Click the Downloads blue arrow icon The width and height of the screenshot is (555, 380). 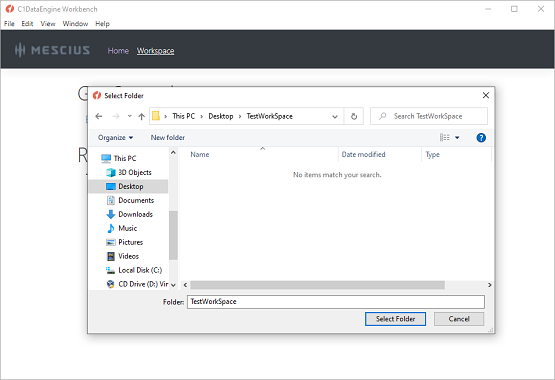(x=110, y=214)
